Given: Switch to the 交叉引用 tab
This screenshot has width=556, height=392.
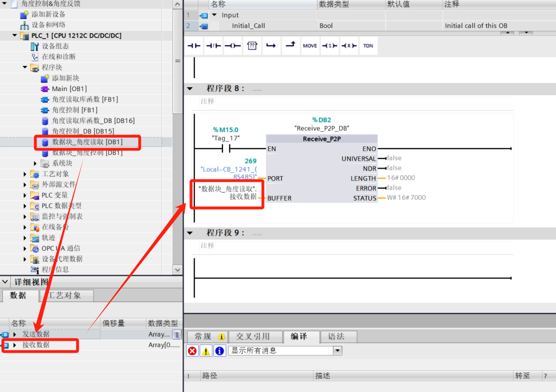Looking at the screenshot, I should (252, 337).
